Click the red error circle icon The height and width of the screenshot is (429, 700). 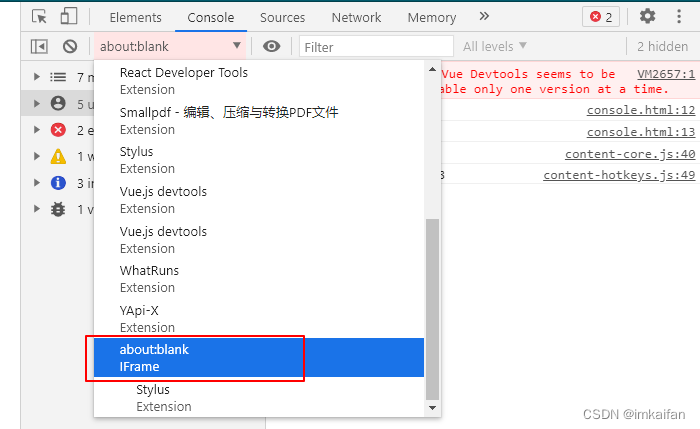(x=58, y=130)
